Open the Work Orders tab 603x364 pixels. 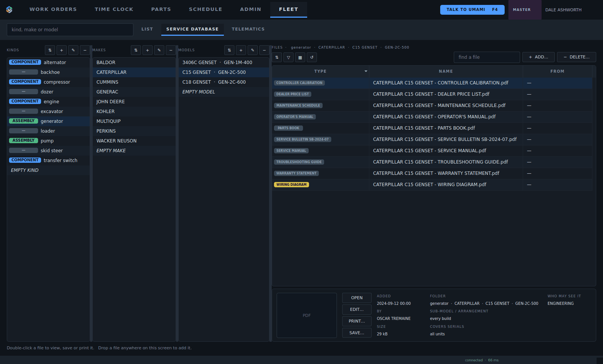tap(53, 9)
